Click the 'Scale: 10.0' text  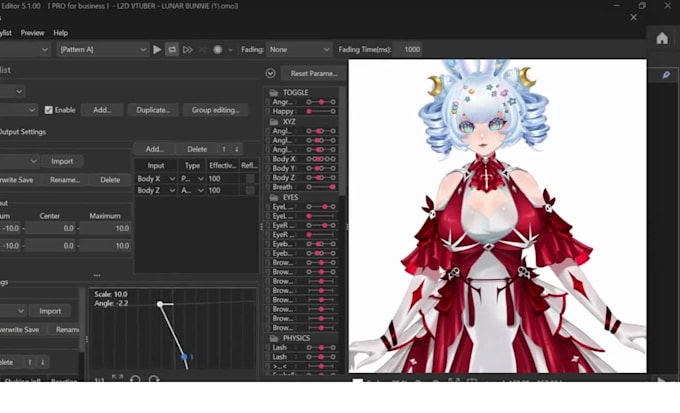click(111, 294)
